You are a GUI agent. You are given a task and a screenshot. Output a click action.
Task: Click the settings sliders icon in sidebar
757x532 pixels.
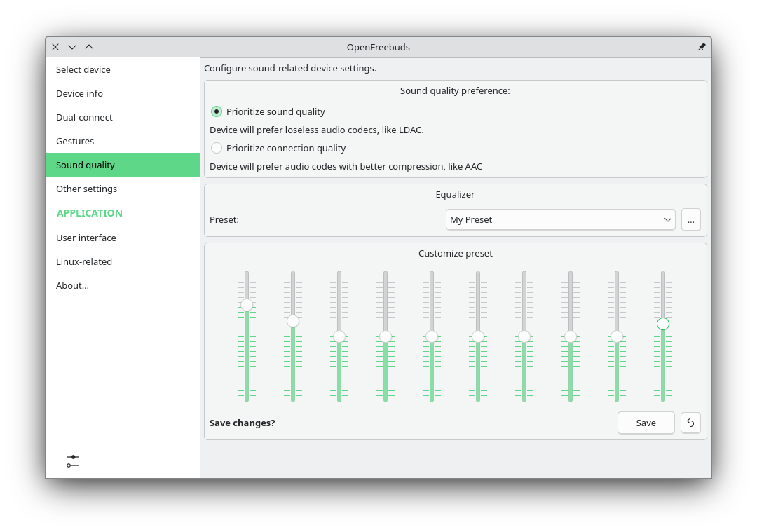73,461
